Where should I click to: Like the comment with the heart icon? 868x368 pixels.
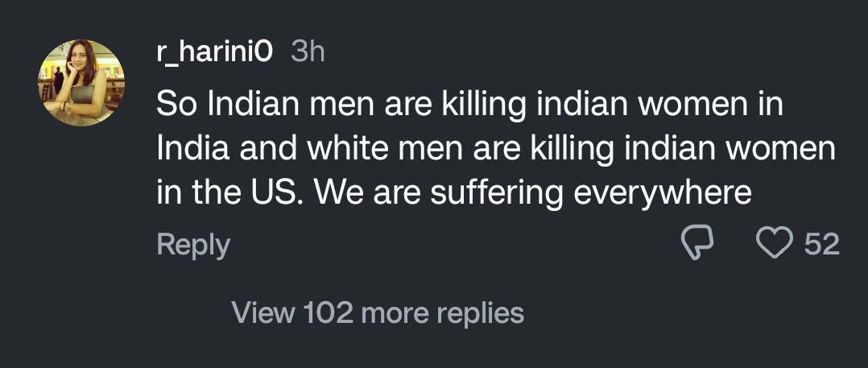click(x=776, y=244)
